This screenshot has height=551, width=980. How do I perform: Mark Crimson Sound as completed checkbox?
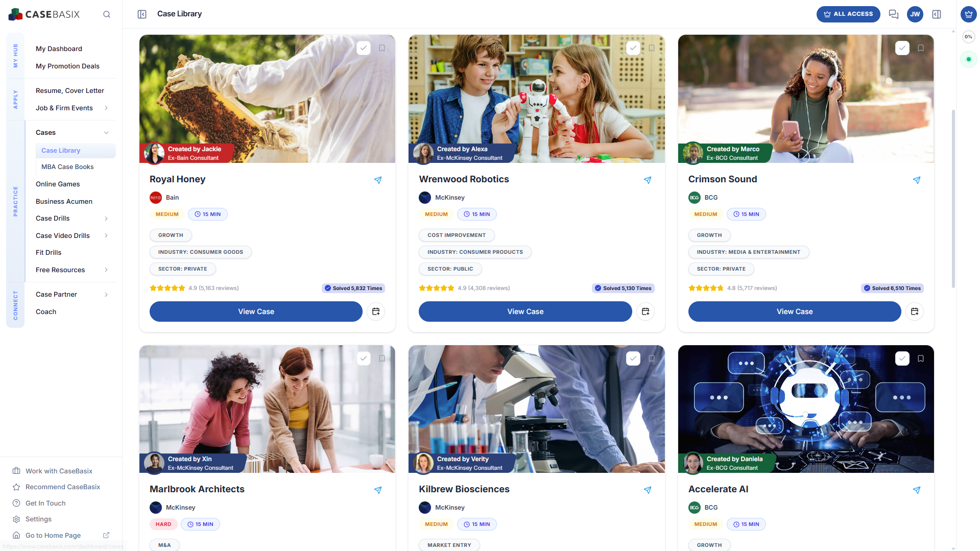pos(902,48)
